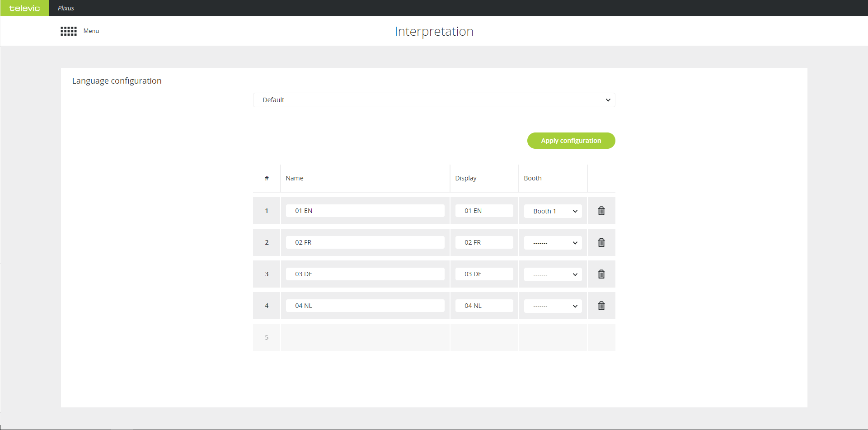Edit the 04 NL name field
868x430 pixels.
365,306
